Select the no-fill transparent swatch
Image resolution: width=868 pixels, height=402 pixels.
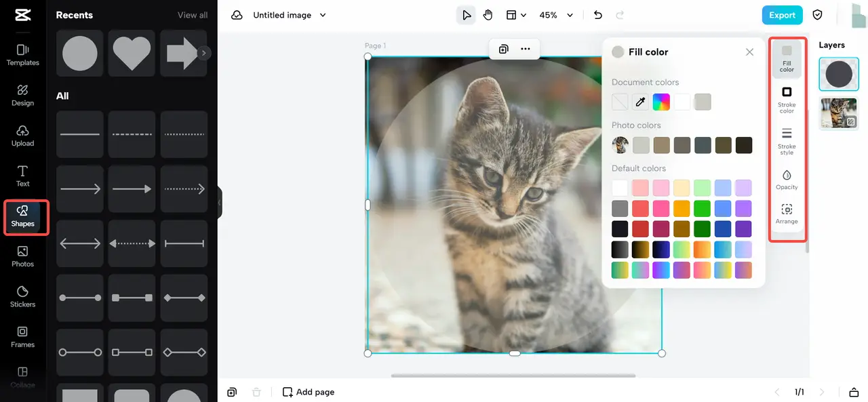tap(620, 102)
